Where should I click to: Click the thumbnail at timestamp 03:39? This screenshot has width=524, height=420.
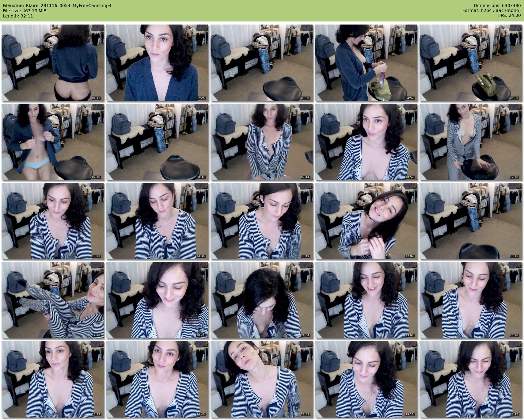(x=262, y=63)
